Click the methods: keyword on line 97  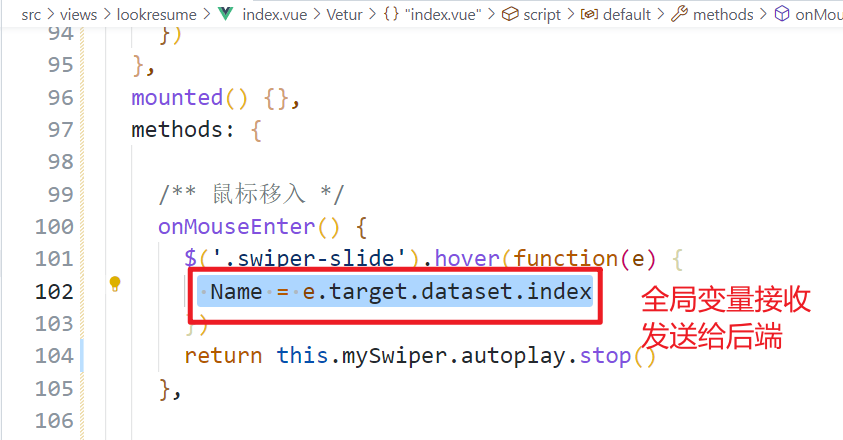click(183, 130)
